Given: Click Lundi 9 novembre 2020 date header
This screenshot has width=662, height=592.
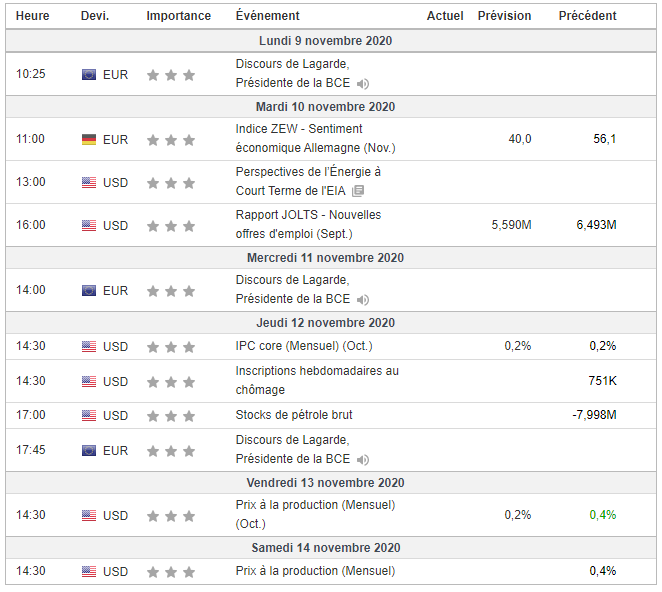Looking at the screenshot, I should coord(326,41).
